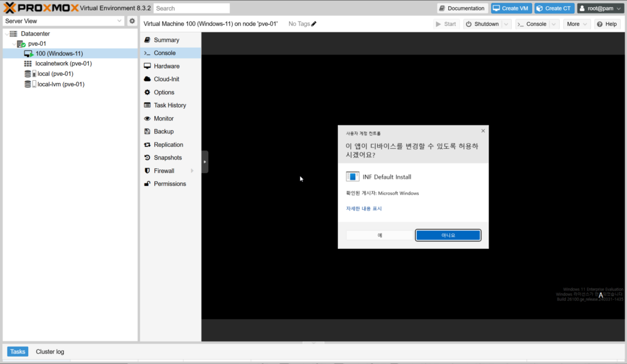Open the Snapshots section
The height and width of the screenshot is (364, 627).
(168, 158)
